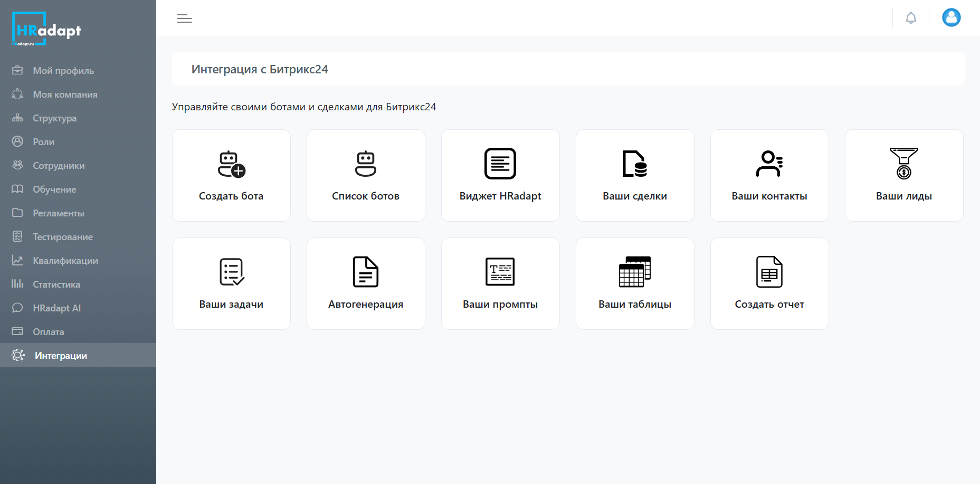Click the contacts person icon

(x=769, y=164)
